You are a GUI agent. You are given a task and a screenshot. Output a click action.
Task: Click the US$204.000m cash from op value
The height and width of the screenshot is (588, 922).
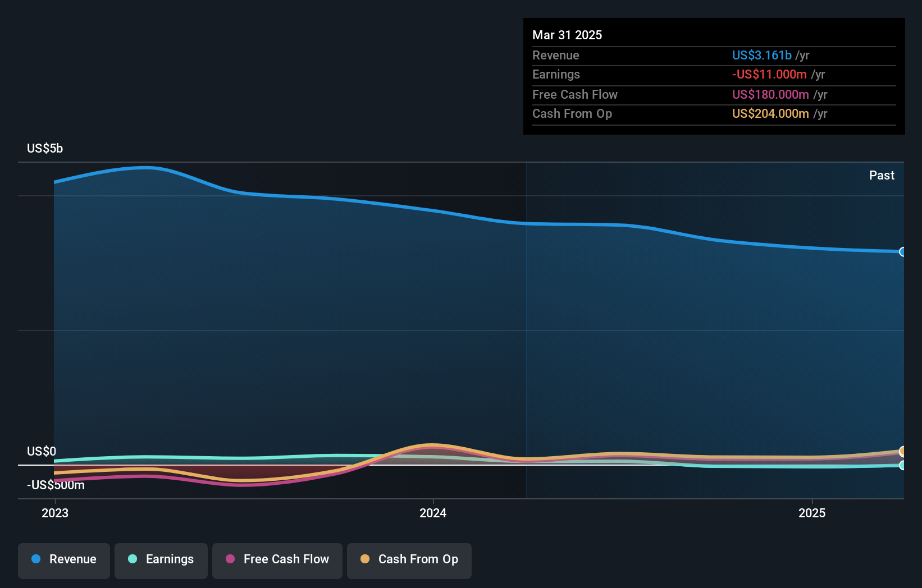[x=770, y=113]
